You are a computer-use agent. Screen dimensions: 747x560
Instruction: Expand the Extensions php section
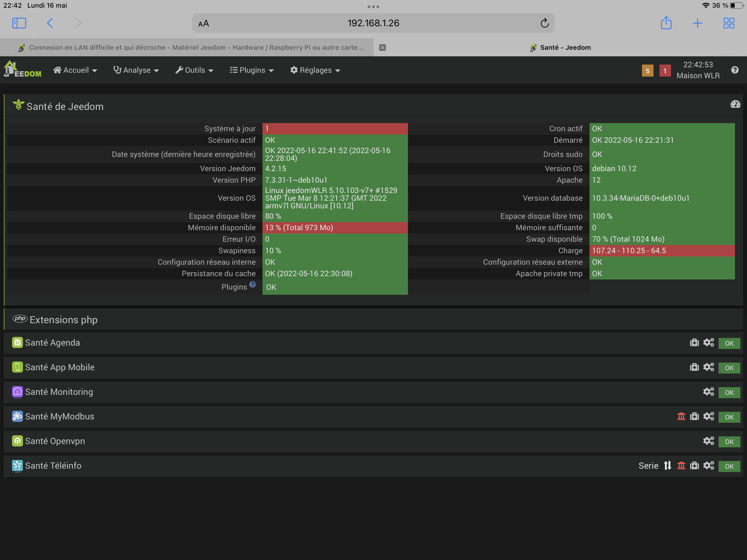63,320
